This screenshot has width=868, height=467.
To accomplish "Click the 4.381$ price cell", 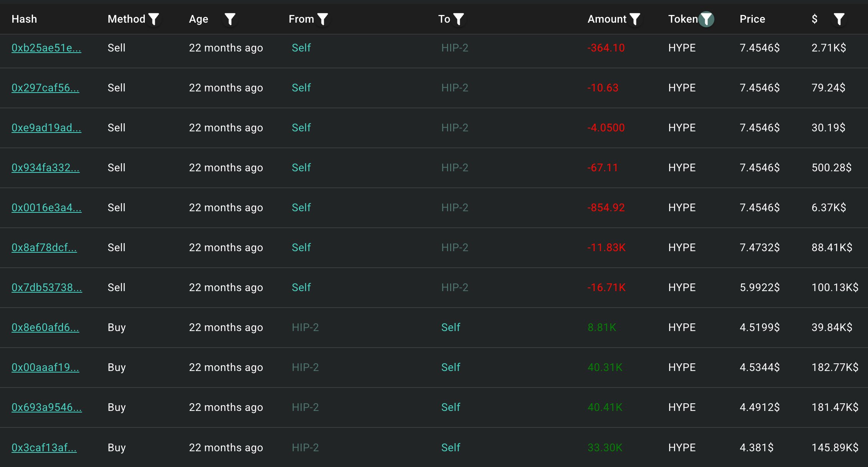I will [757, 447].
